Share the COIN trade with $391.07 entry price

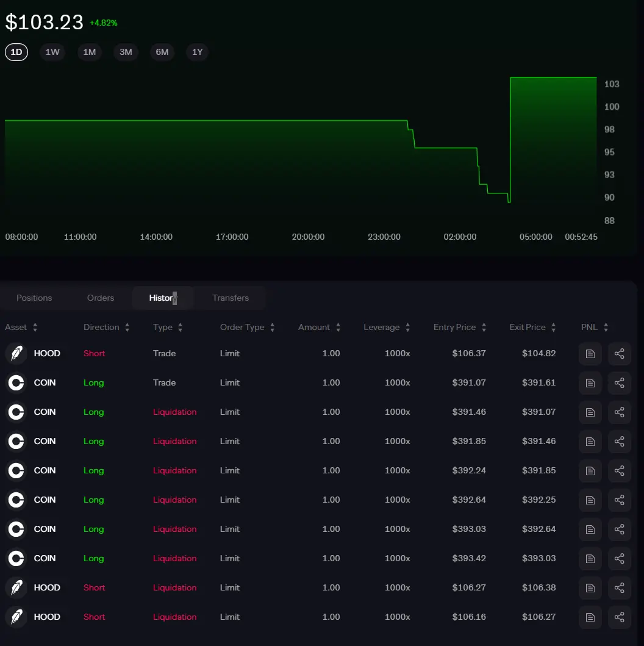[x=619, y=382]
